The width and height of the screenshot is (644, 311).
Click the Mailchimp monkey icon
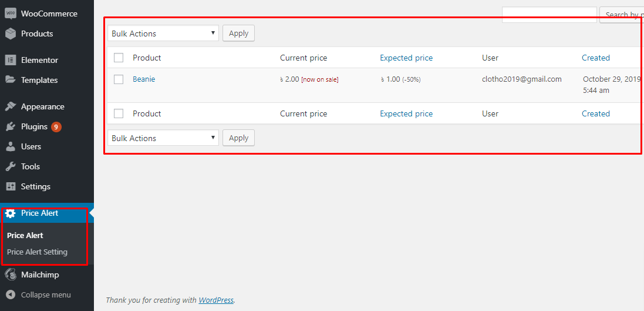coord(10,275)
